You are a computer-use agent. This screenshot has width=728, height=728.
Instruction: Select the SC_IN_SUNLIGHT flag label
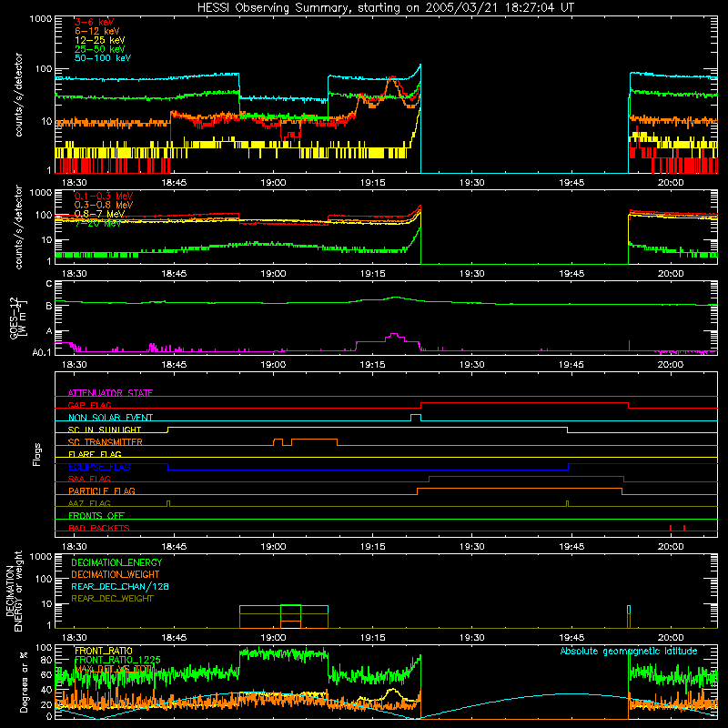pos(105,430)
